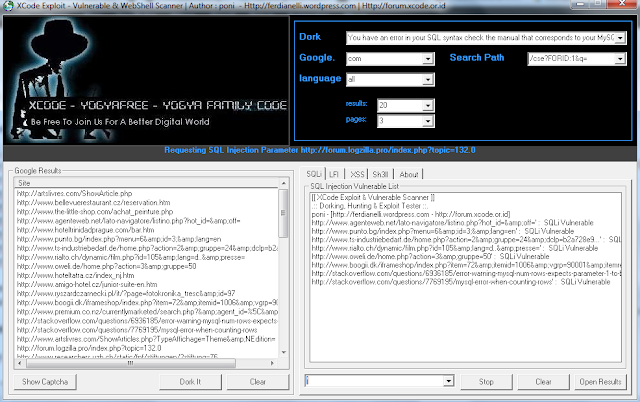
Task: Select premium.co.nz currentlymarketed row
Action: [147, 312]
